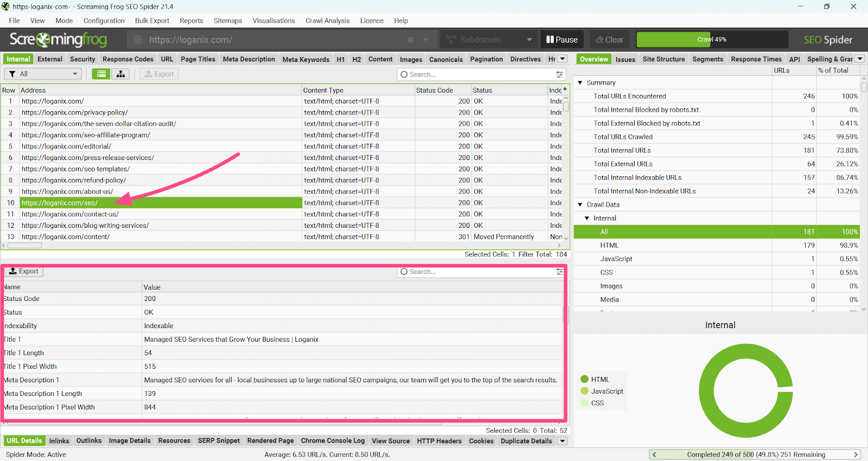Open lower panel search options icon

coord(559,272)
